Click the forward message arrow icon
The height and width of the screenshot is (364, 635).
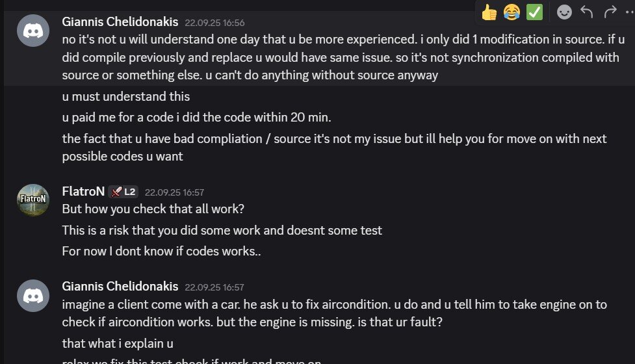610,12
